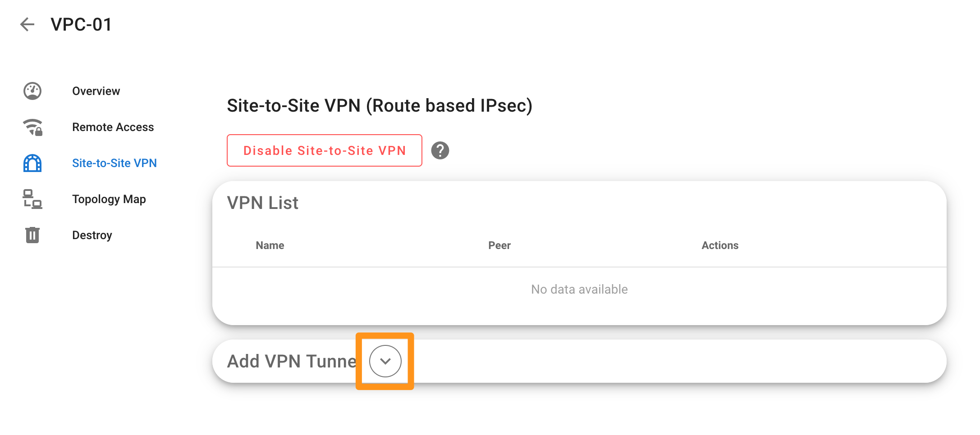Click the Topology Map network icon
Image resolution: width=980 pixels, height=435 pixels.
(x=32, y=199)
